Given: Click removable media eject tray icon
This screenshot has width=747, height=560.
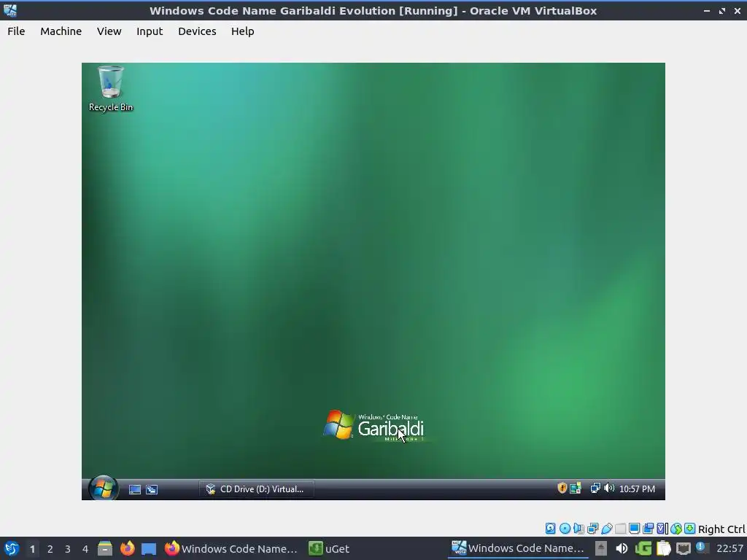Looking at the screenshot, I should pyautogui.click(x=601, y=548).
